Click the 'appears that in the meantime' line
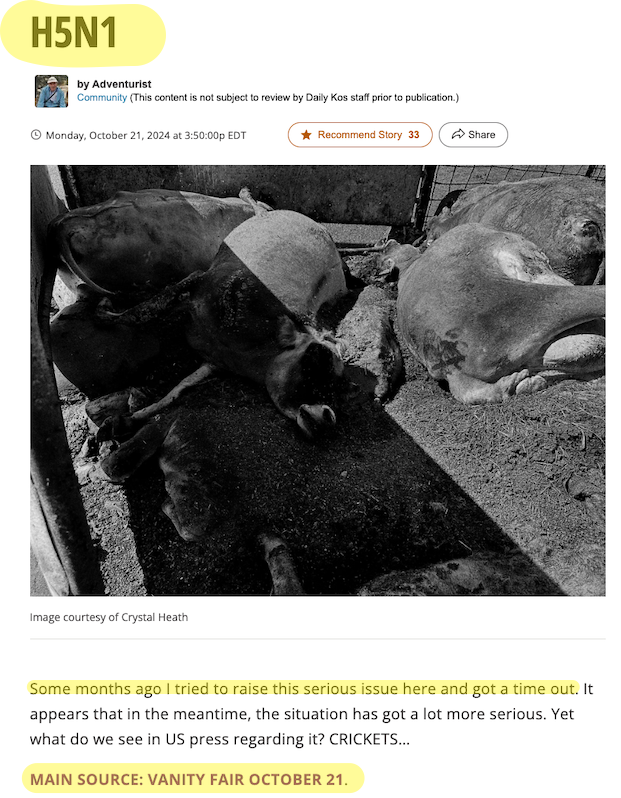This screenshot has height=798, width=621. tap(302, 714)
